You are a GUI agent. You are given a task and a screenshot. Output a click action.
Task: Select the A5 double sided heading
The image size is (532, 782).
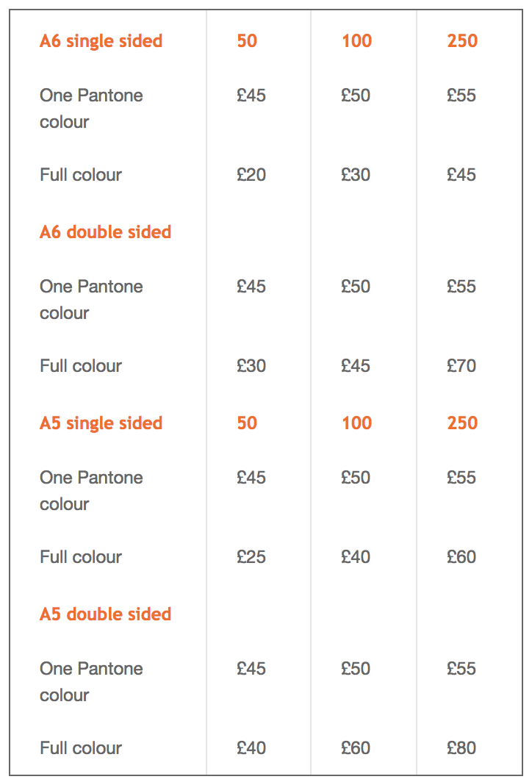click(106, 614)
